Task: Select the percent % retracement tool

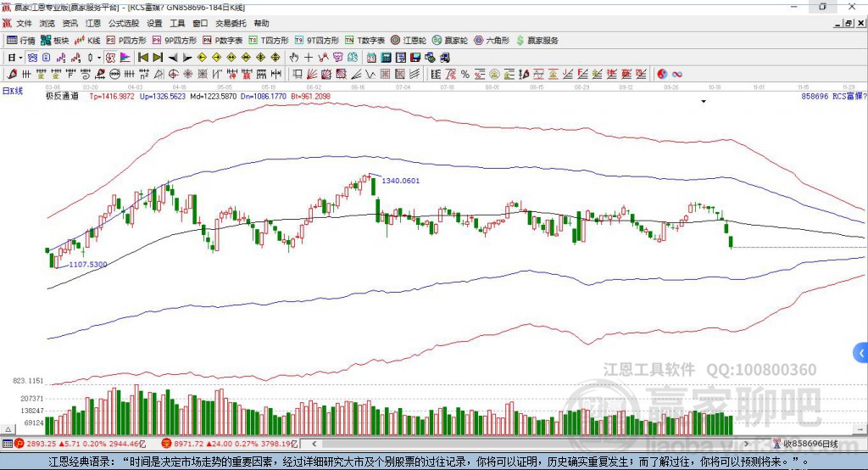Action: point(465,75)
